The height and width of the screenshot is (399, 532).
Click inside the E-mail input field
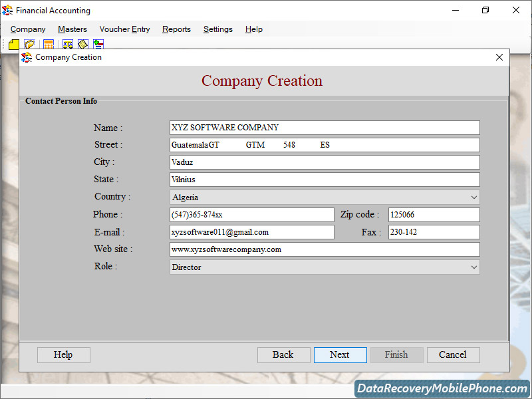click(x=251, y=231)
